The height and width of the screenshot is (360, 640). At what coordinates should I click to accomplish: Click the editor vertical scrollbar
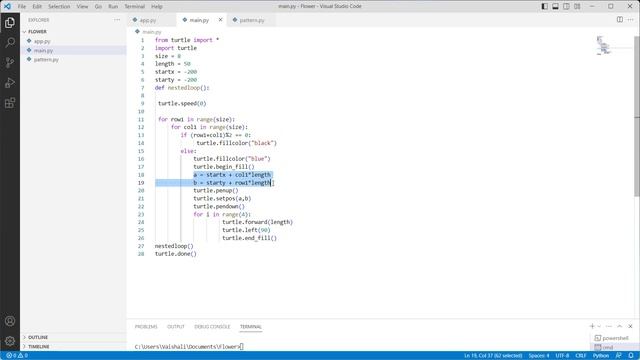[x=637, y=116]
